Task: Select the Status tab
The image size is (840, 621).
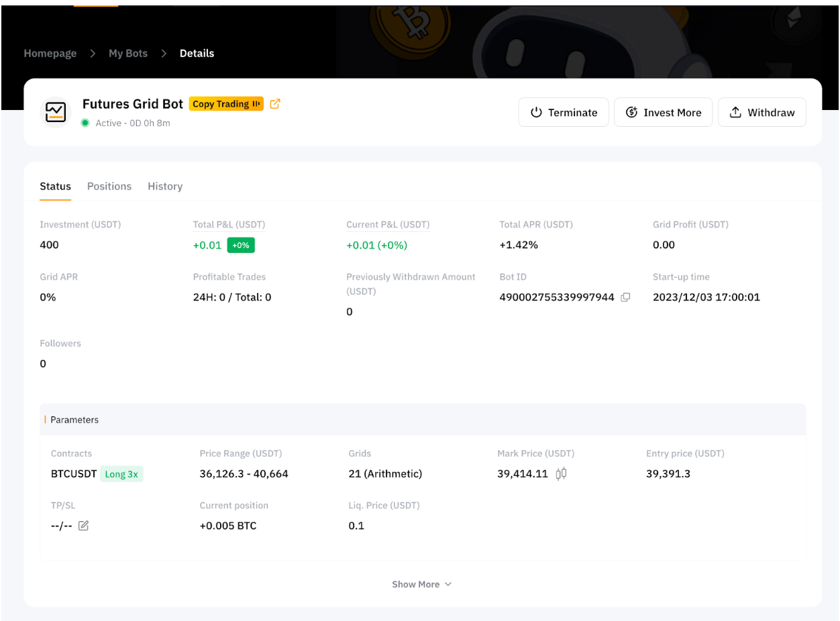Action: (x=55, y=186)
